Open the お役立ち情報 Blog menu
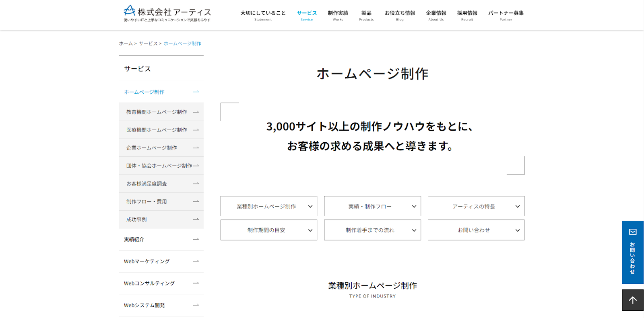Screen dimensions: 644x318 tap(400, 15)
